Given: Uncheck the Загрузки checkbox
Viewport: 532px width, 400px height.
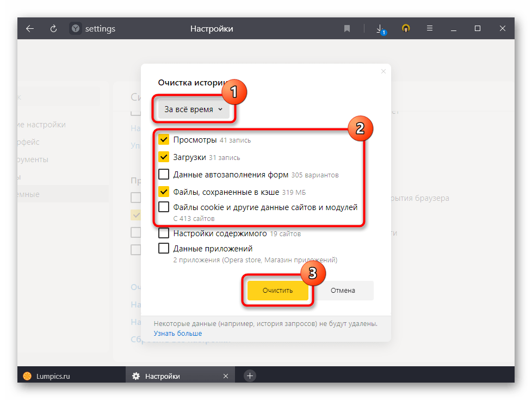Looking at the screenshot, I should [x=164, y=157].
